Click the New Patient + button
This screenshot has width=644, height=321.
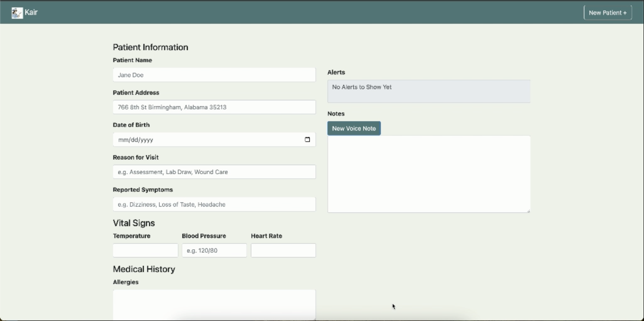(607, 13)
